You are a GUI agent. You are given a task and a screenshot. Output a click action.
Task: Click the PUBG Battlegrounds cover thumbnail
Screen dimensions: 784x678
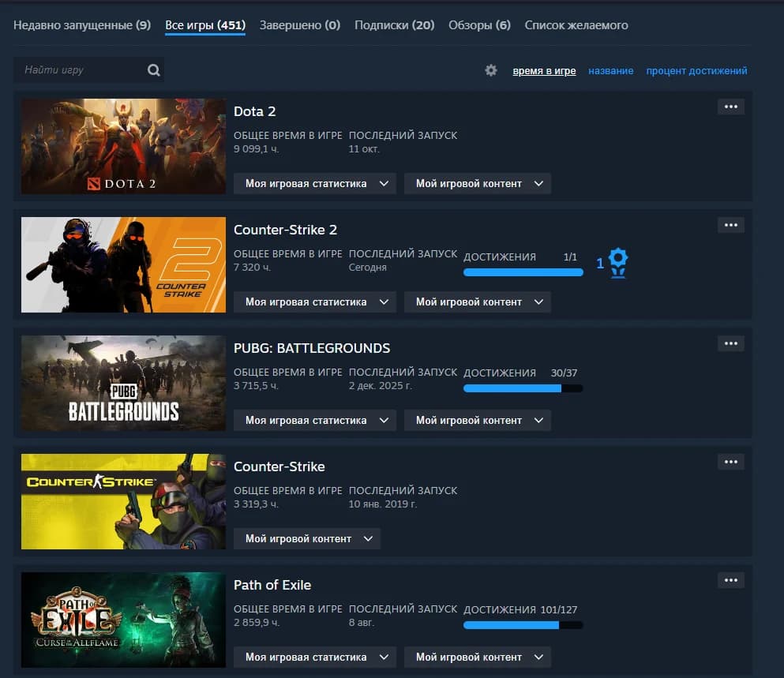click(x=123, y=383)
